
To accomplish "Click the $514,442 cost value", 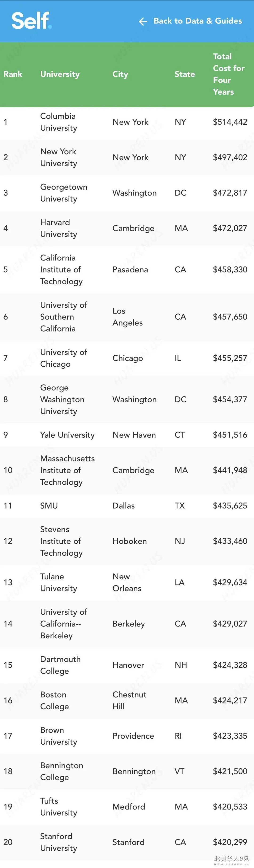I will pyautogui.click(x=230, y=122).
